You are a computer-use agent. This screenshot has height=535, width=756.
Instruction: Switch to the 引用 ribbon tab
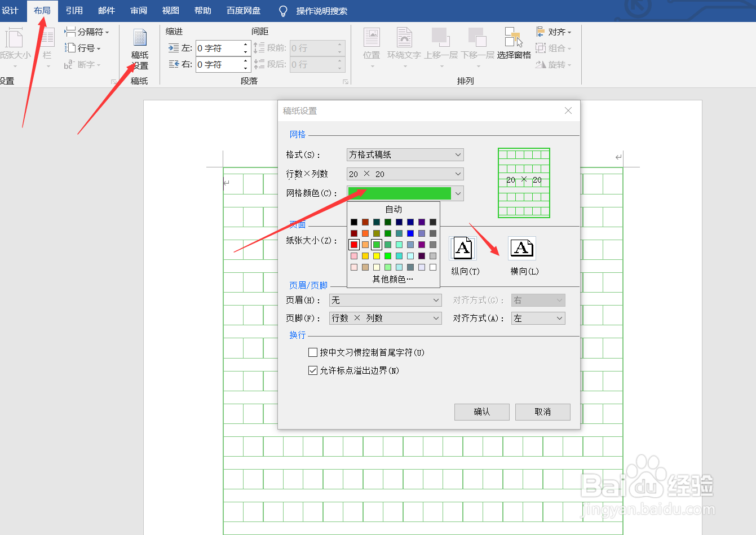74,11
